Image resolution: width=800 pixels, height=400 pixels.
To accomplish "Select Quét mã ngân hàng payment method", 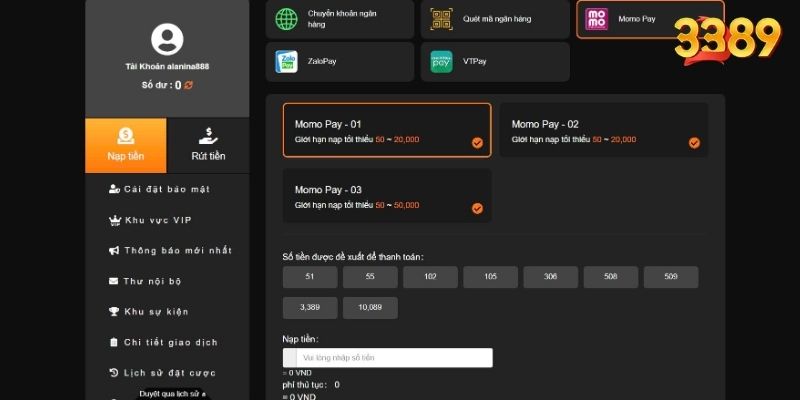I will [495, 19].
